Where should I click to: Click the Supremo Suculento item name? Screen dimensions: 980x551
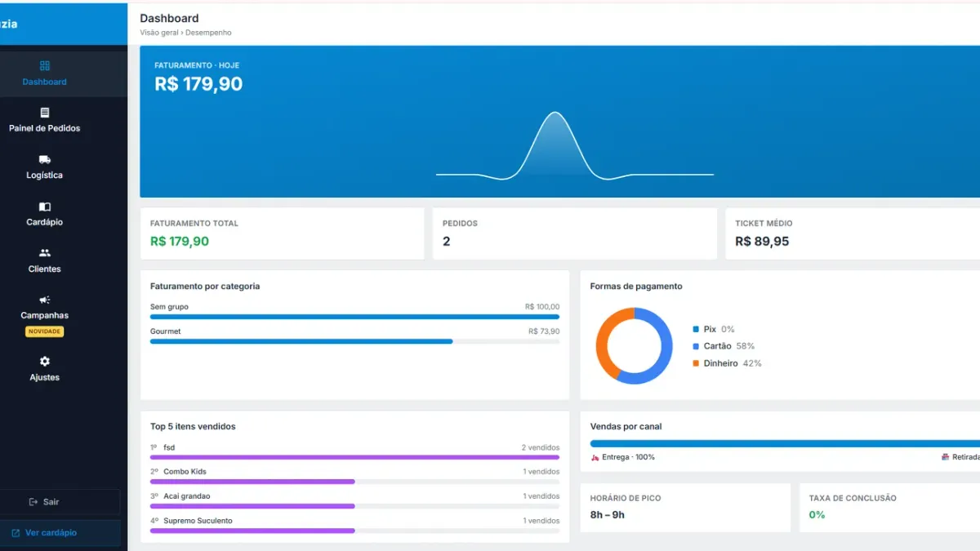click(x=198, y=521)
